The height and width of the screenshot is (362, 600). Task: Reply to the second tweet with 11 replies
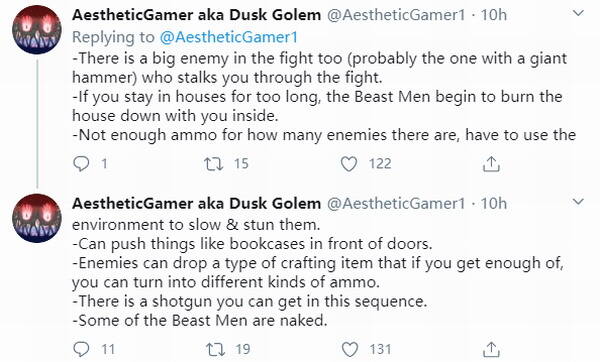[x=81, y=349]
